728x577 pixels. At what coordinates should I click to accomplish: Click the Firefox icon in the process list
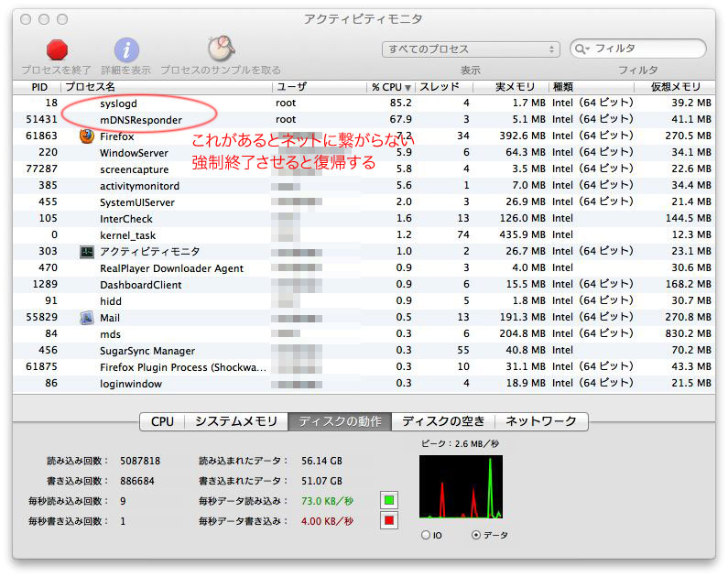point(87,136)
